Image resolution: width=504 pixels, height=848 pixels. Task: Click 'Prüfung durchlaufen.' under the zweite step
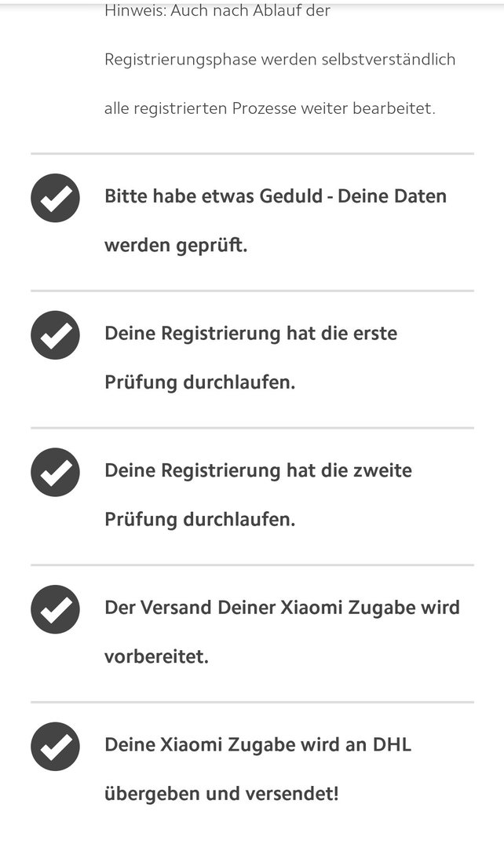click(200, 520)
